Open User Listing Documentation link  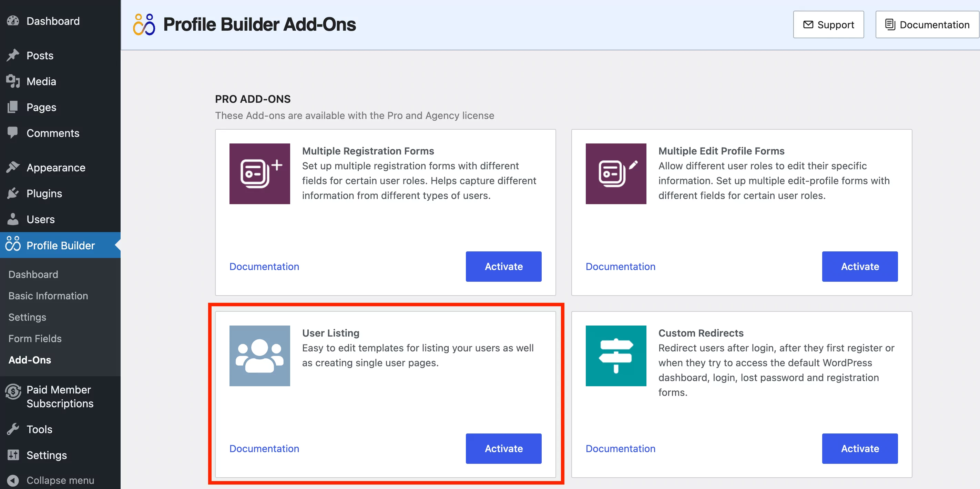click(x=264, y=448)
